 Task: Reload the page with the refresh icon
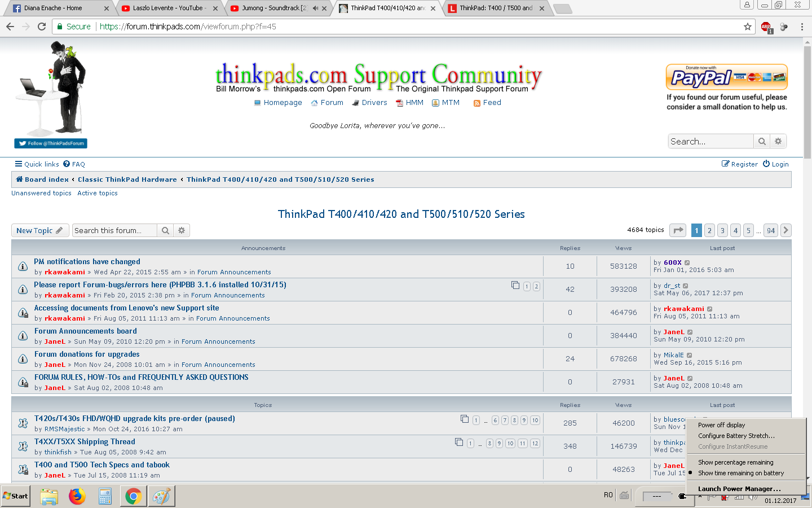(42, 27)
